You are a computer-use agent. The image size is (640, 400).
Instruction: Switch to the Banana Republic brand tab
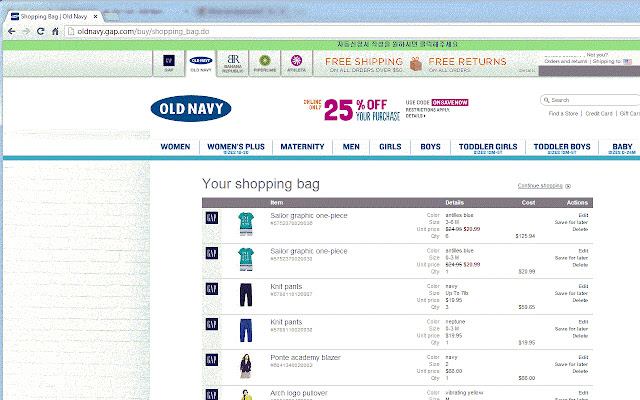[x=233, y=63]
